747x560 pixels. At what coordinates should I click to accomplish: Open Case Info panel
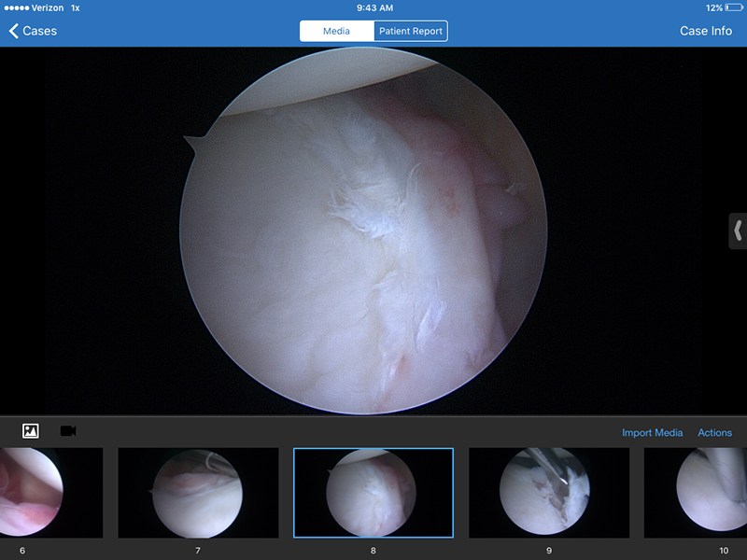706,31
